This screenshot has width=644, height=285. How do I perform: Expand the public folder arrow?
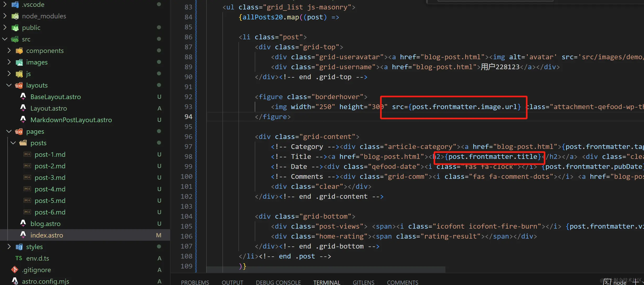click(5, 28)
